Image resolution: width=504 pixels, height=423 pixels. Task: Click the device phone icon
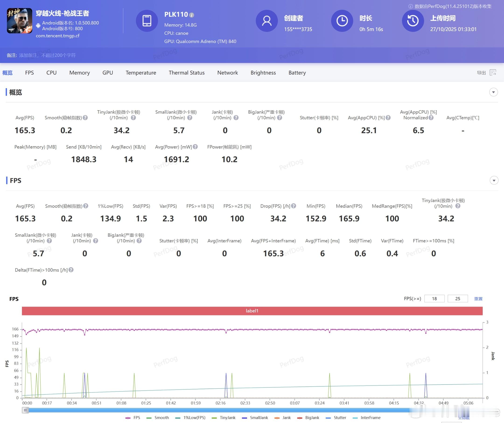tap(147, 21)
